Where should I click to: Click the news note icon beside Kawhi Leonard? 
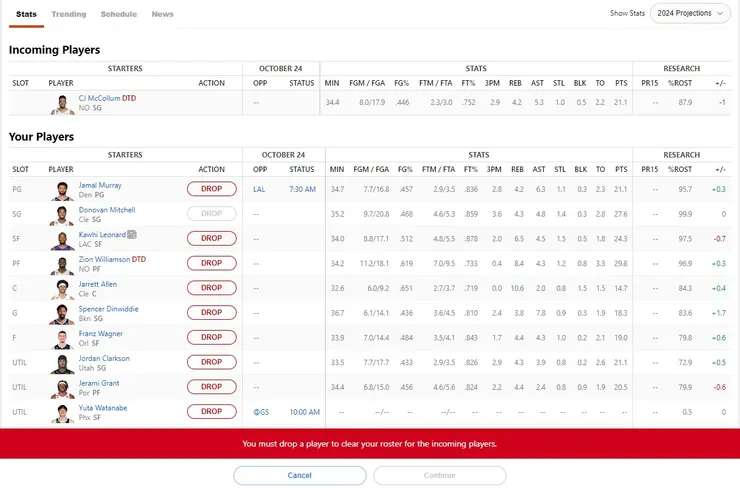click(x=132, y=235)
